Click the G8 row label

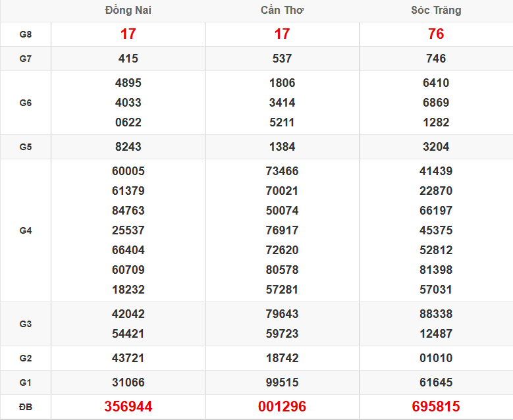(26, 34)
